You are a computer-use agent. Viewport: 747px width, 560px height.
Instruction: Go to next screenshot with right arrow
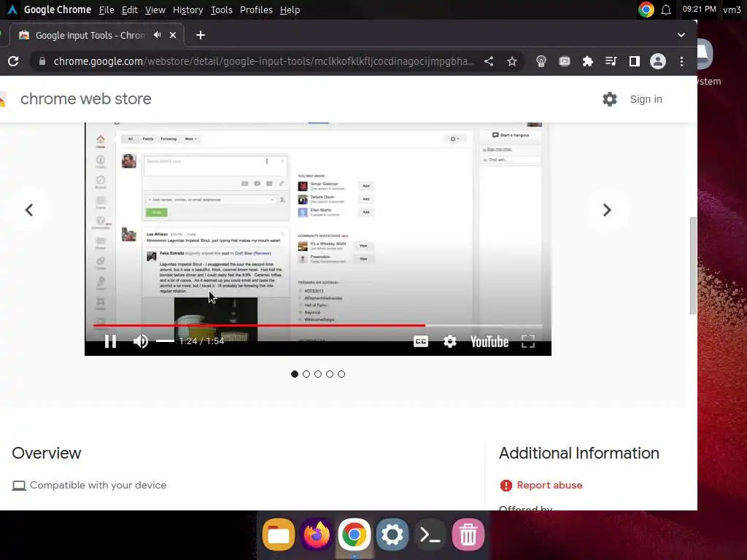[607, 210]
